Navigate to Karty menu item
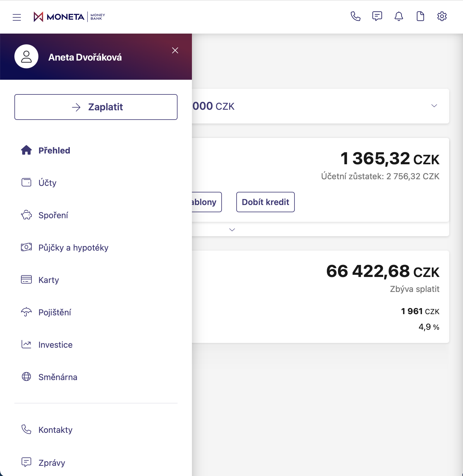 pyautogui.click(x=49, y=280)
